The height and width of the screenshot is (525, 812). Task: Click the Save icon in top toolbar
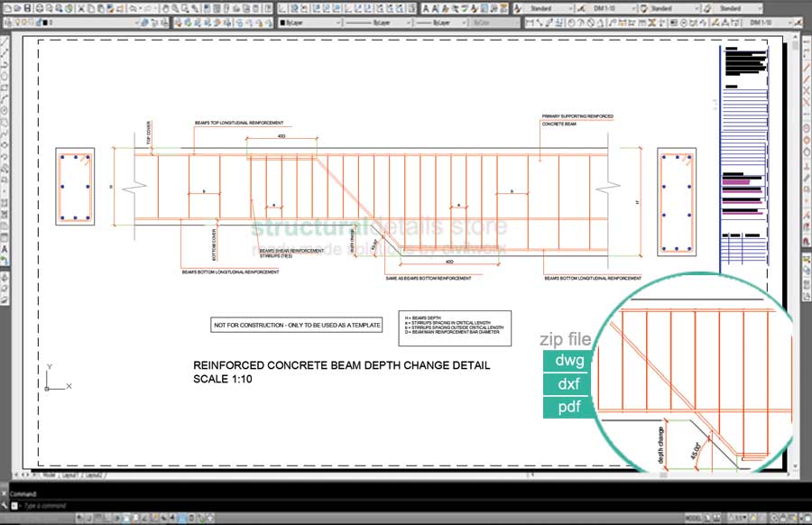click(x=28, y=8)
